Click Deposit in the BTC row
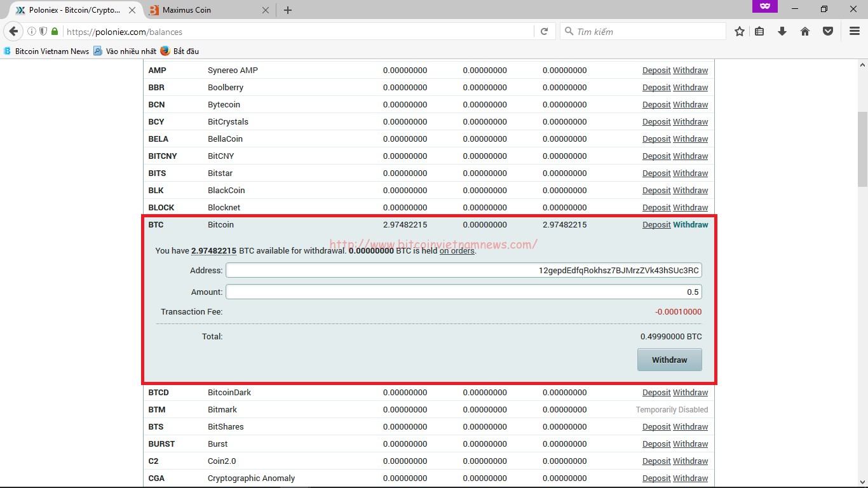The image size is (868, 488). point(656,224)
